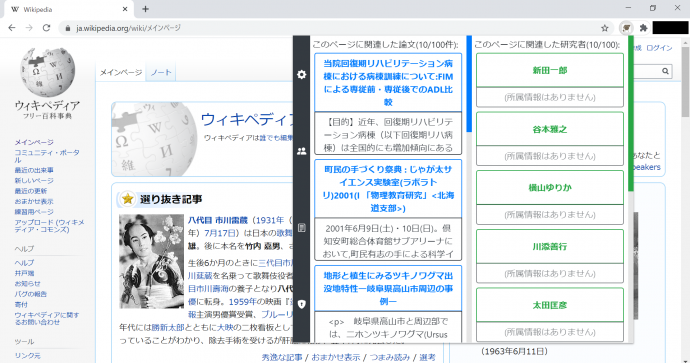
Task: Click the address bar URL
Action: 128,28
